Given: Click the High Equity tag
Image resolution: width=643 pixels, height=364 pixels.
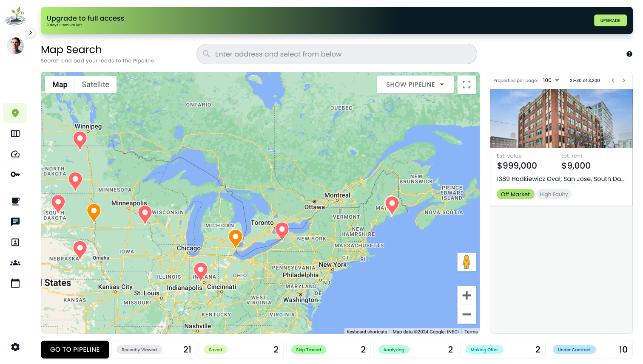Looking at the screenshot, I should click(554, 194).
